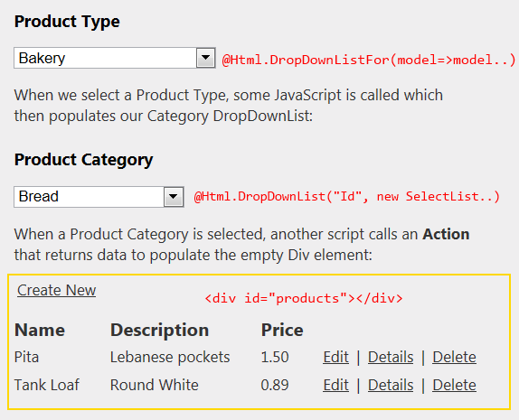Click the 0.89 price value
Screen dimensions: 519x420
click(275, 385)
